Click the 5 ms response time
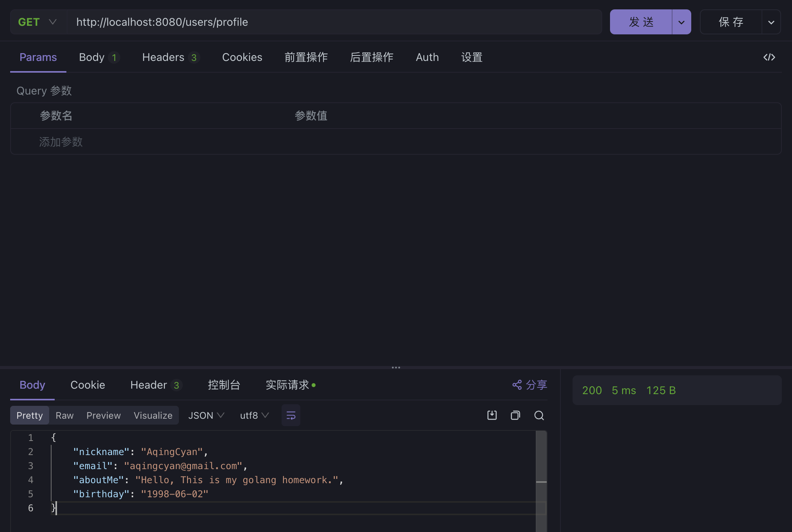792x532 pixels. [x=624, y=390]
